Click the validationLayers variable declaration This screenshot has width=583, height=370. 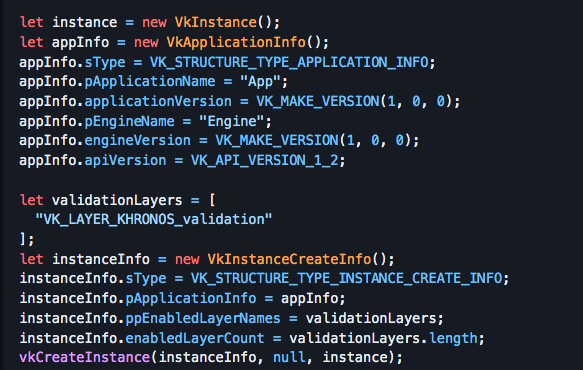[x=117, y=200]
